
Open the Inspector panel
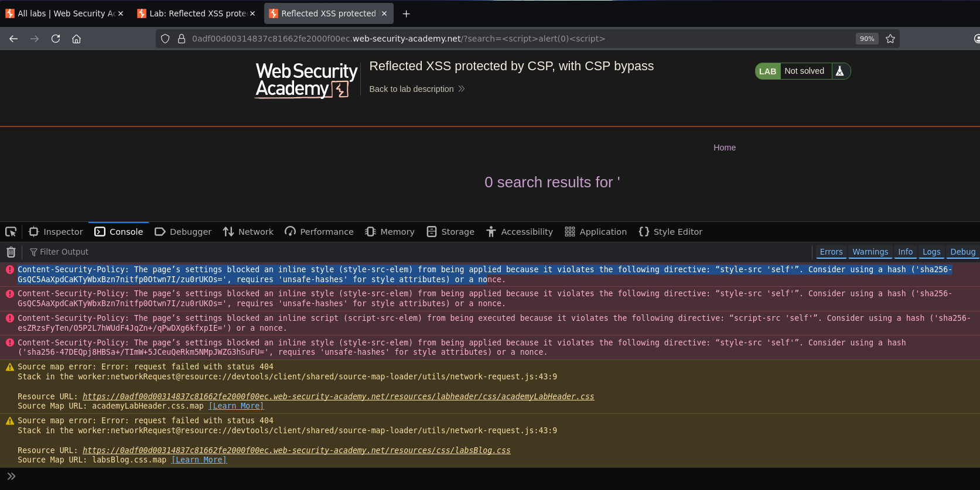pyautogui.click(x=56, y=232)
